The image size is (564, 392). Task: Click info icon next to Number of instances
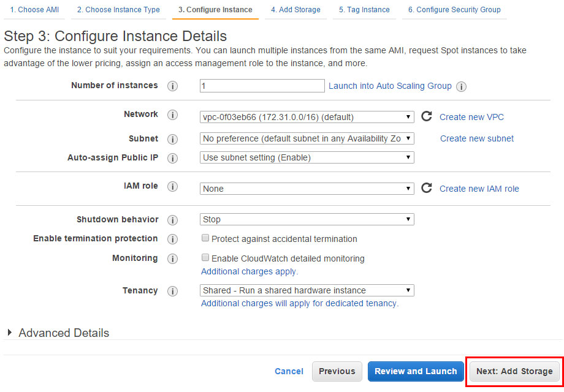pyautogui.click(x=172, y=86)
